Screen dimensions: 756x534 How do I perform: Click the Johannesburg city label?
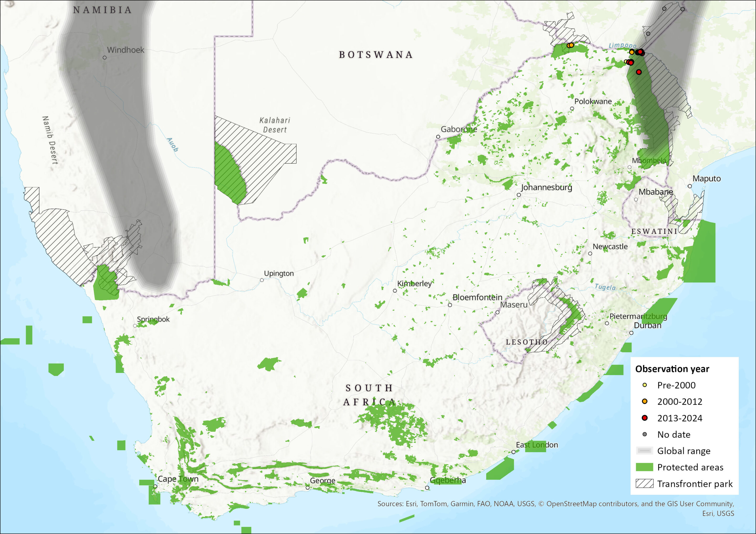546,187
